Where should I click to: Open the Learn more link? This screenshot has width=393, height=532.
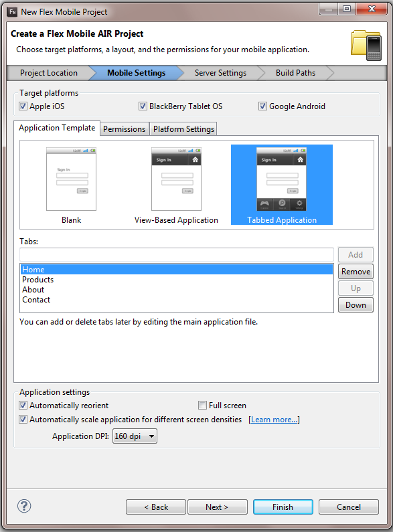[274, 420]
